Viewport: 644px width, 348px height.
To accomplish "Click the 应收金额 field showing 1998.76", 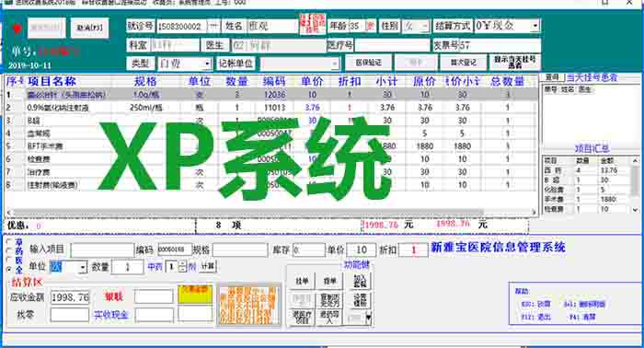I will (x=70, y=297).
